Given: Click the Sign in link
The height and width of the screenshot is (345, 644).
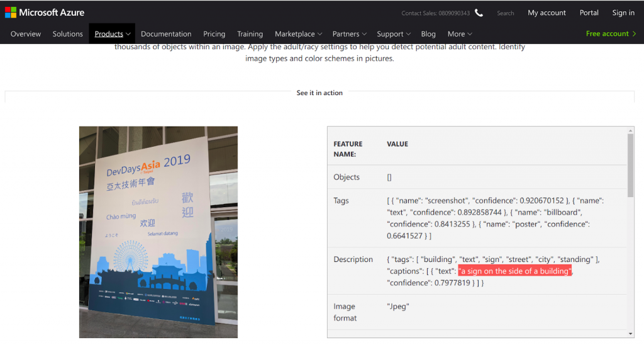Looking at the screenshot, I should tap(623, 13).
